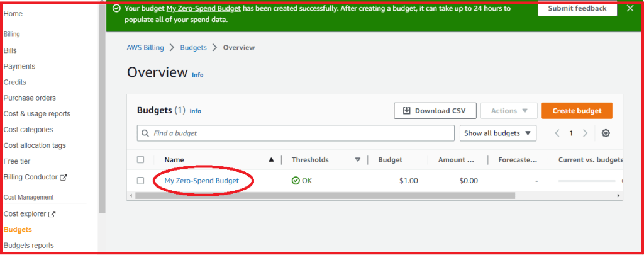Viewport: 644px width, 255px height.
Task: Click the Thresholds column header
Action: tap(310, 159)
